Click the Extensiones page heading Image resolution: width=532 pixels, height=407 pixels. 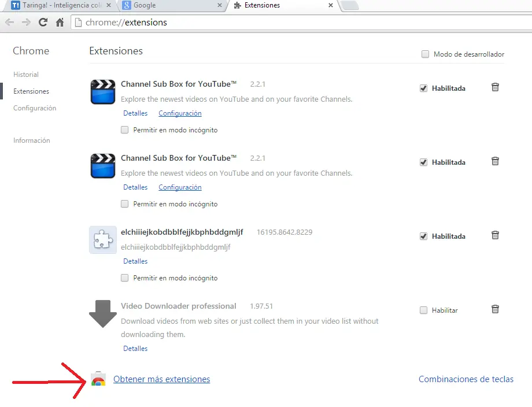point(116,51)
